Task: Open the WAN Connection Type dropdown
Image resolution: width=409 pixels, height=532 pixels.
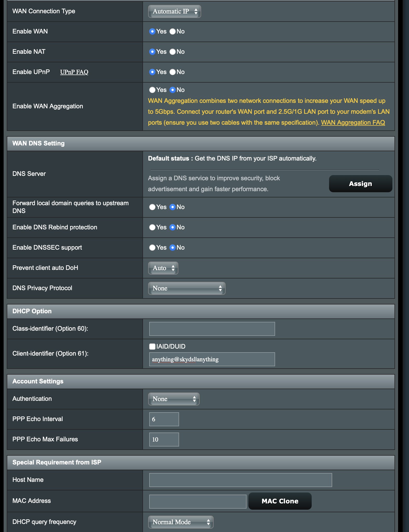Action: pos(174,11)
